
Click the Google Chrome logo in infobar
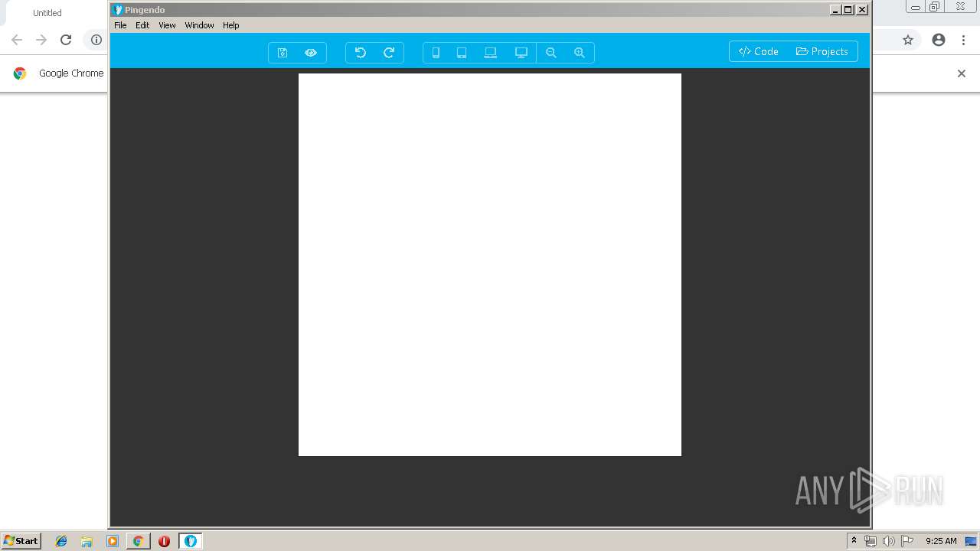click(20, 73)
